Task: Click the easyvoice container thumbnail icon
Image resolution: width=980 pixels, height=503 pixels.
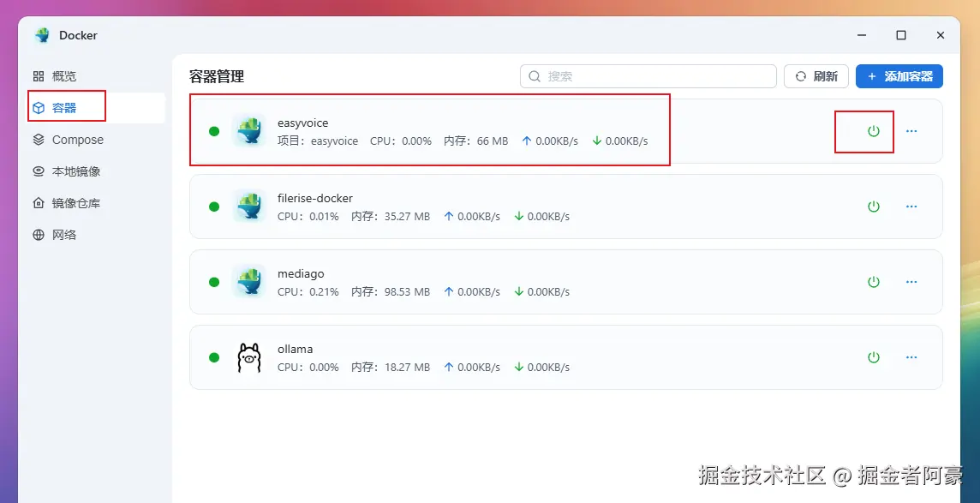Action: 248,131
